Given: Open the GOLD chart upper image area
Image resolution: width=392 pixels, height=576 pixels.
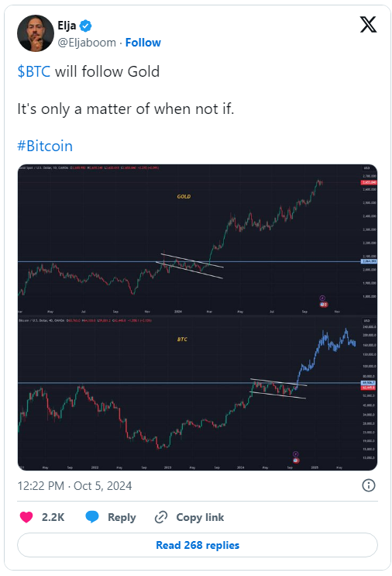Looking at the screenshot, I should click(198, 240).
